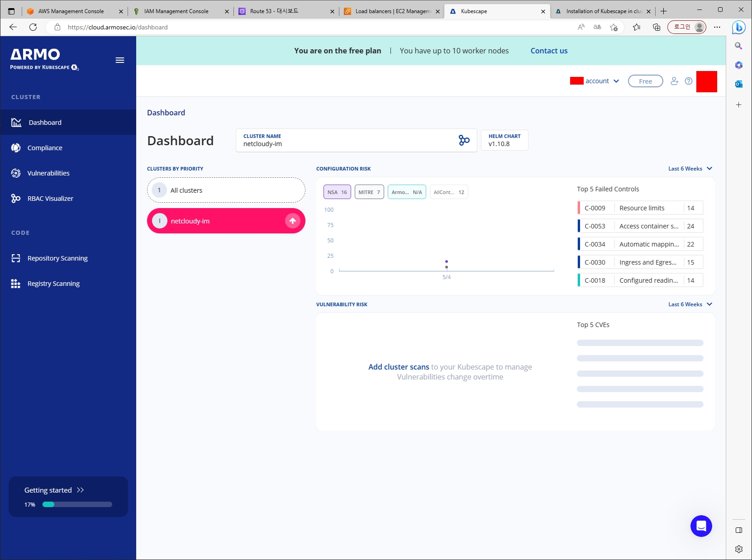752x560 pixels.
Task: Toggle the AllControls framework chip
Action: pos(449,192)
